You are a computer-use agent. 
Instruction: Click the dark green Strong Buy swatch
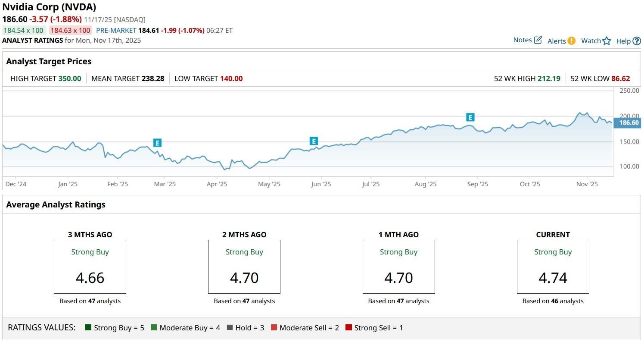coord(88,328)
